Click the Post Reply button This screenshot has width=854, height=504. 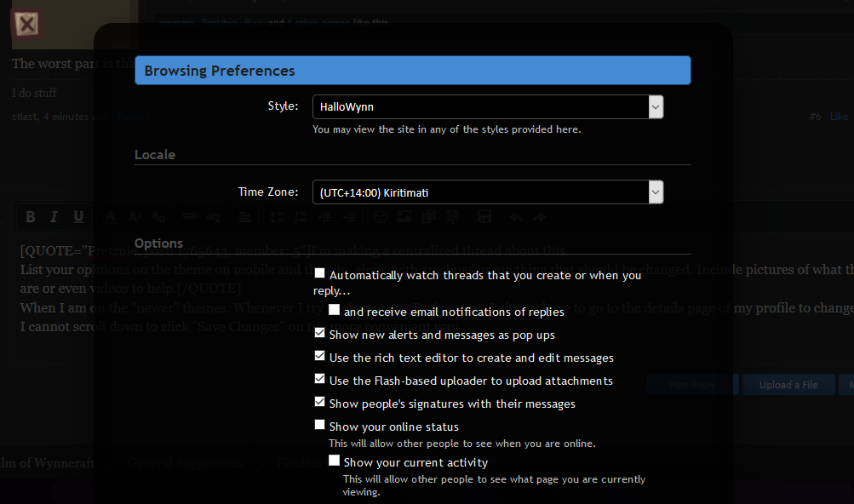[691, 385]
